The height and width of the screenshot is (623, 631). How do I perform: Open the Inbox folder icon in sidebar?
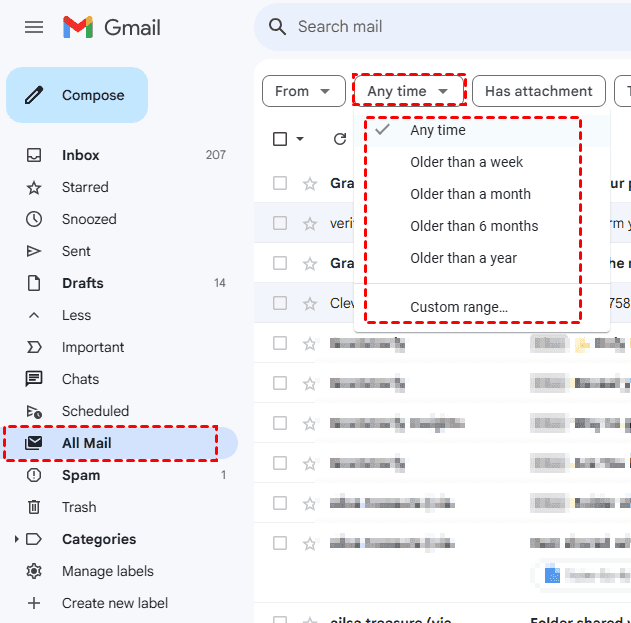pyautogui.click(x=34, y=155)
